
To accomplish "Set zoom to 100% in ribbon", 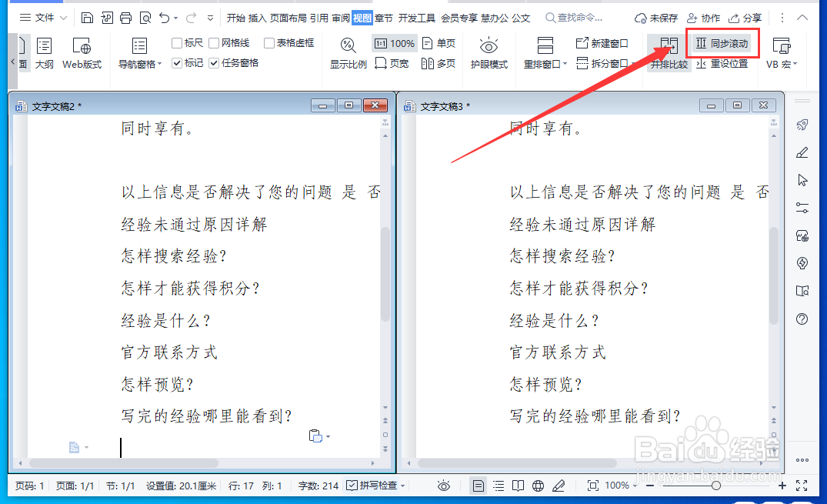I will coord(395,43).
